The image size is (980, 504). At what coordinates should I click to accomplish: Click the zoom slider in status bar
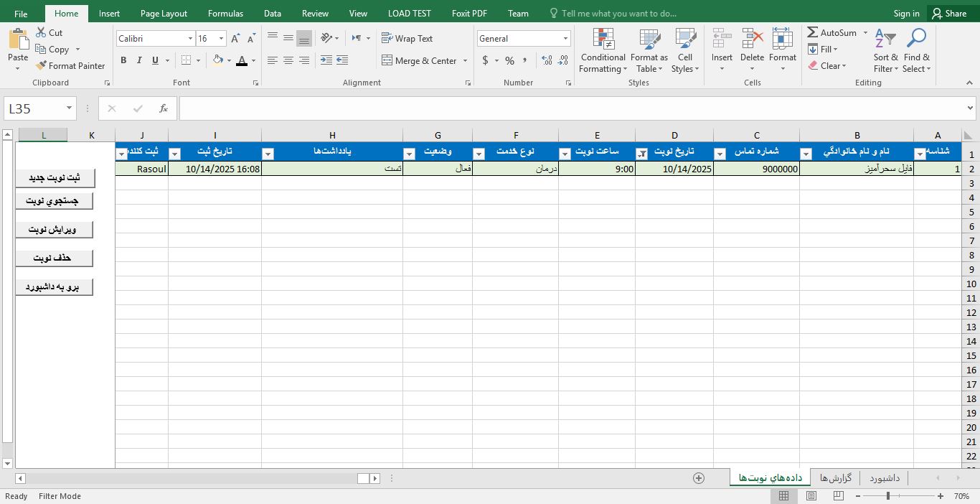[888, 496]
